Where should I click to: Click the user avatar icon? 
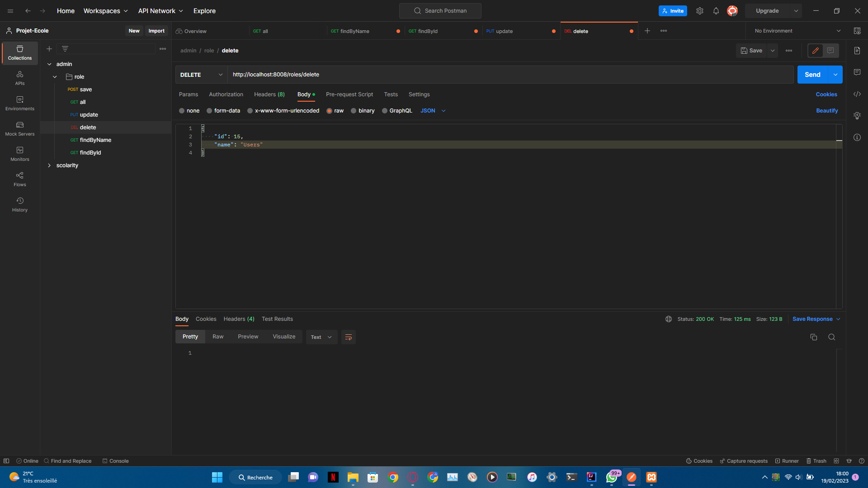click(732, 11)
